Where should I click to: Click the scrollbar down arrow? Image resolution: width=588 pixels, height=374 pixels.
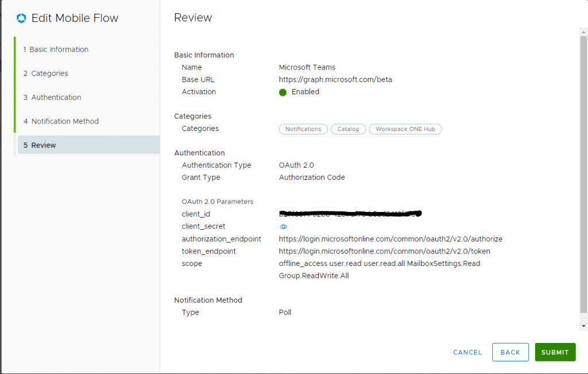pos(583,326)
